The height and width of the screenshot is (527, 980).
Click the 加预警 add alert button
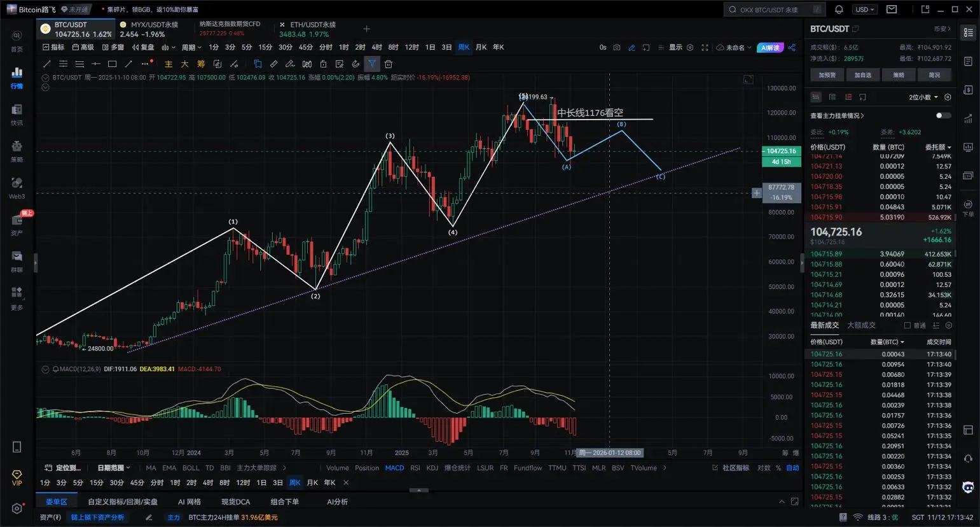tap(827, 75)
